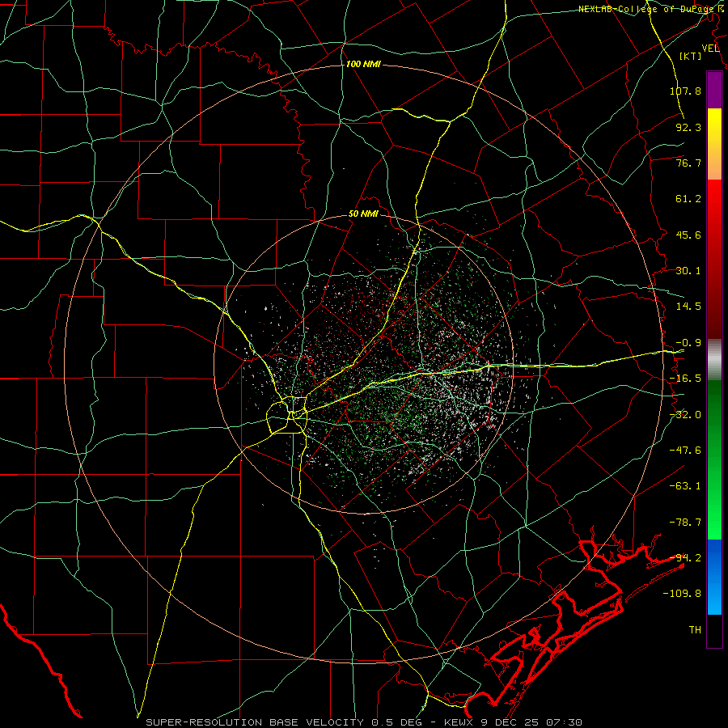Click the -16.5 legend value
The image size is (728, 728).
[685, 379]
